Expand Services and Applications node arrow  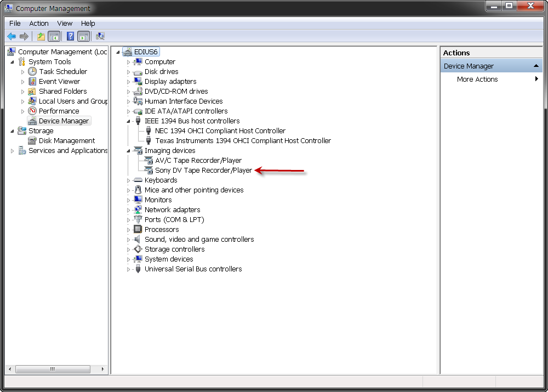pos(12,151)
